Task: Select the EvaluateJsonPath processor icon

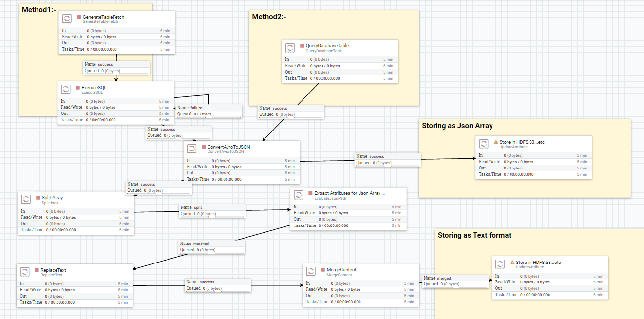Action: pyautogui.click(x=298, y=195)
